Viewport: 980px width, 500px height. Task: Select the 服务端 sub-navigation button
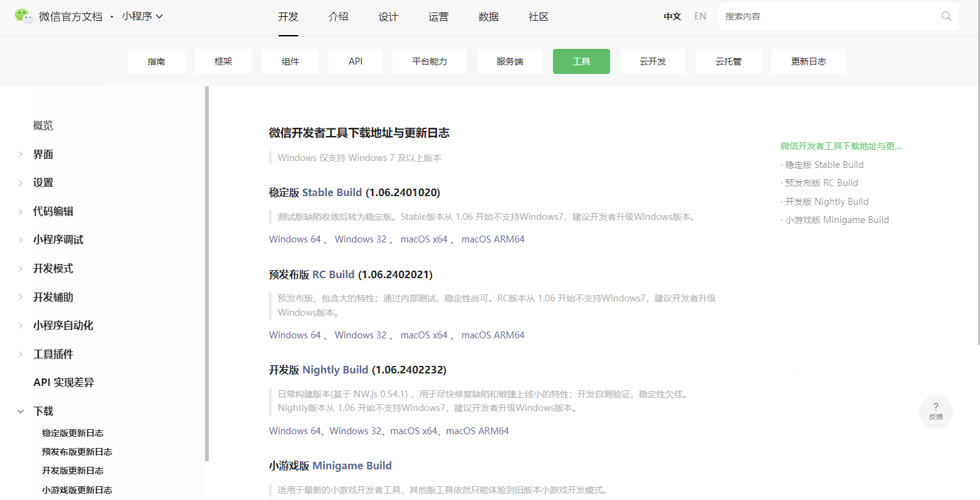pyautogui.click(x=510, y=61)
